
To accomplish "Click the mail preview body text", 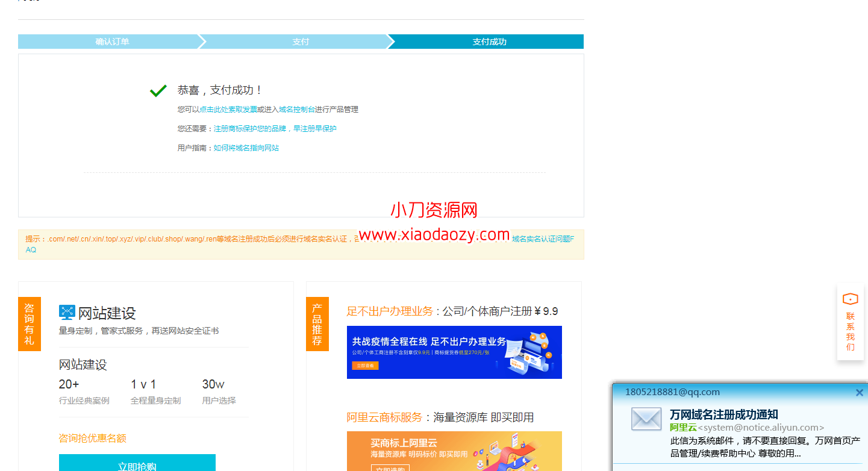I will point(765,447).
